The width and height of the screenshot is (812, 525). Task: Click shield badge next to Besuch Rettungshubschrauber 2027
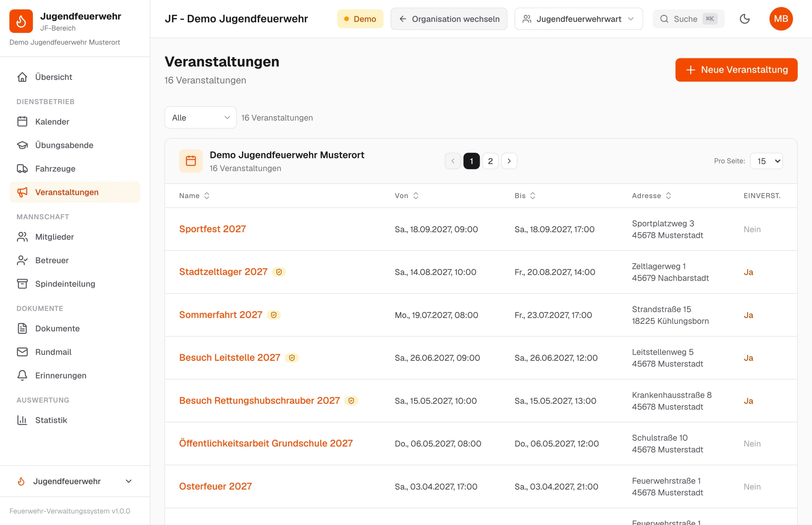tap(351, 401)
